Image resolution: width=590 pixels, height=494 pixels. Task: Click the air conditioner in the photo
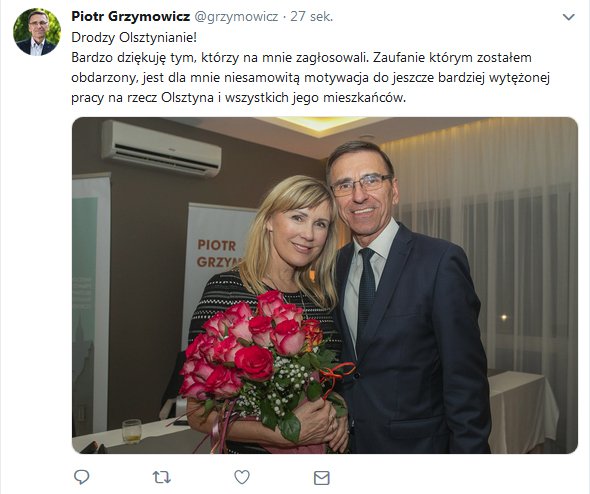pyautogui.click(x=161, y=148)
